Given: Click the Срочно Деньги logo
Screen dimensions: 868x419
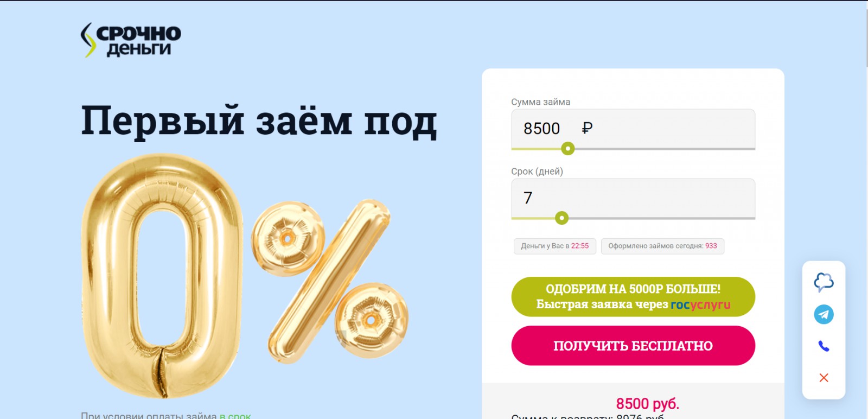Looking at the screenshot, I should (x=131, y=40).
